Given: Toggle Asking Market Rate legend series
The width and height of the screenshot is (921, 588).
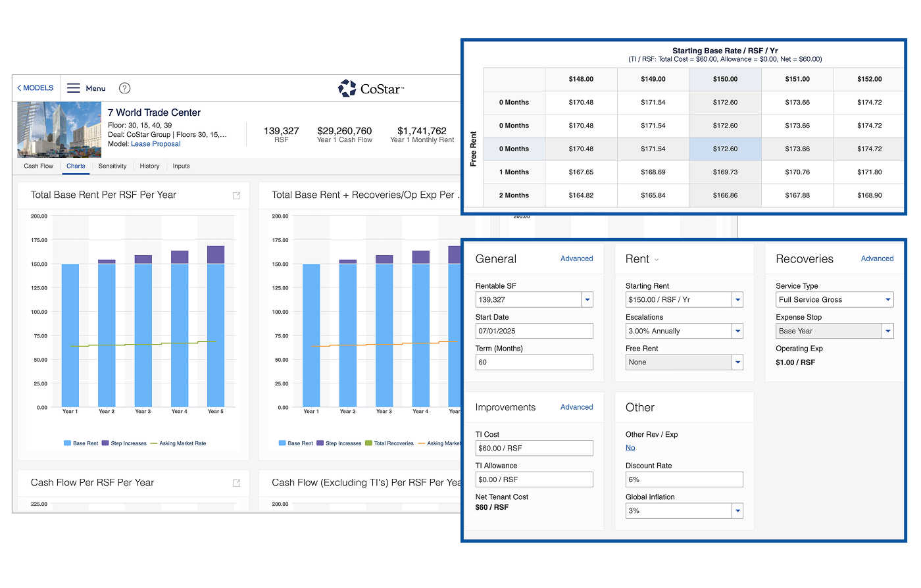Looking at the screenshot, I should [x=178, y=443].
